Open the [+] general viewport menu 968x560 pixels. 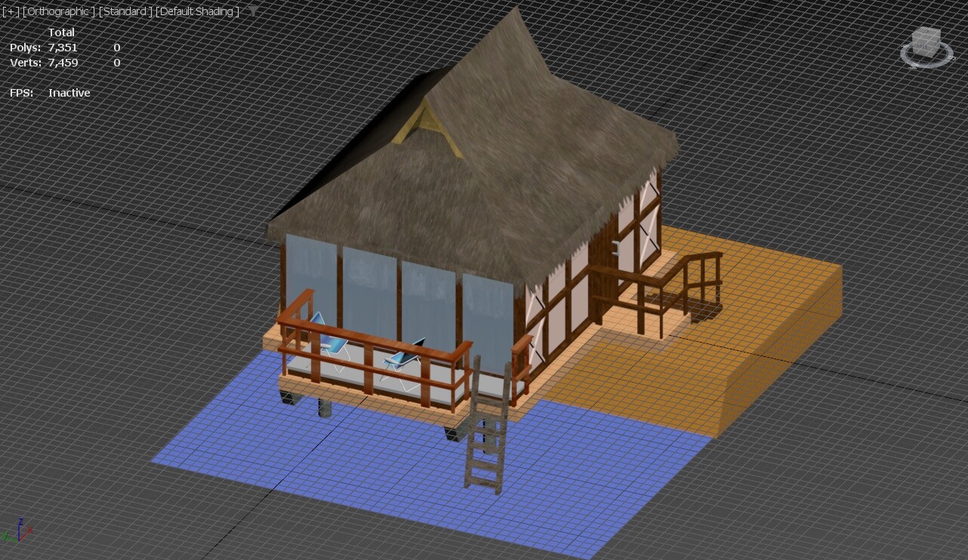pyautogui.click(x=11, y=11)
